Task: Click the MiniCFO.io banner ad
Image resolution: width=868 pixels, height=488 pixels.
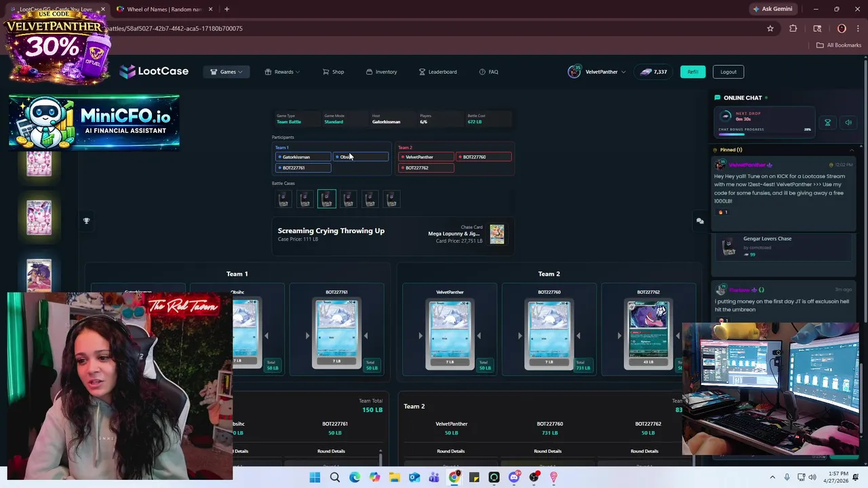Action: [94, 122]
